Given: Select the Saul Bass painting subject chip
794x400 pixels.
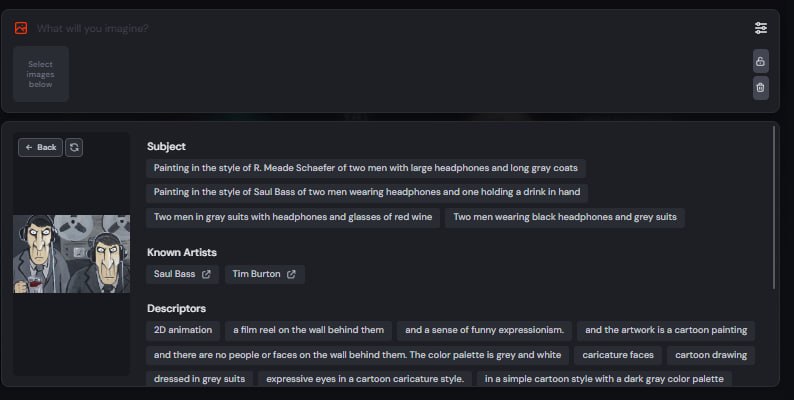Looking at the screenshot, I should coord(367,192).
